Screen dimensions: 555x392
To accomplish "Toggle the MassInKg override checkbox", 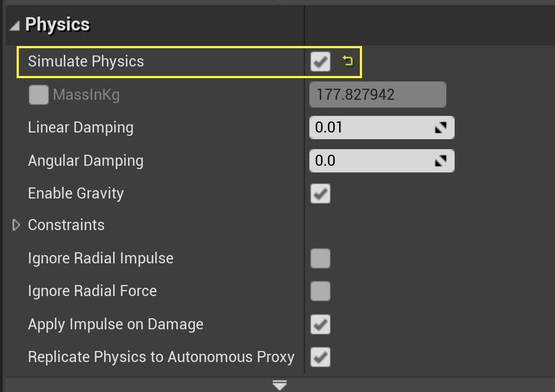I will click(38, 94).
